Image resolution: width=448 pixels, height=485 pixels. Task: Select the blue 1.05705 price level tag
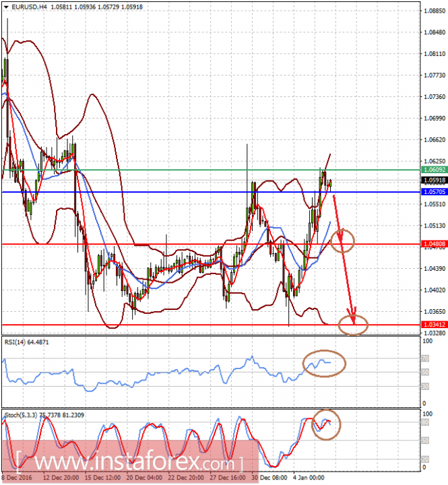pos(432,192)
